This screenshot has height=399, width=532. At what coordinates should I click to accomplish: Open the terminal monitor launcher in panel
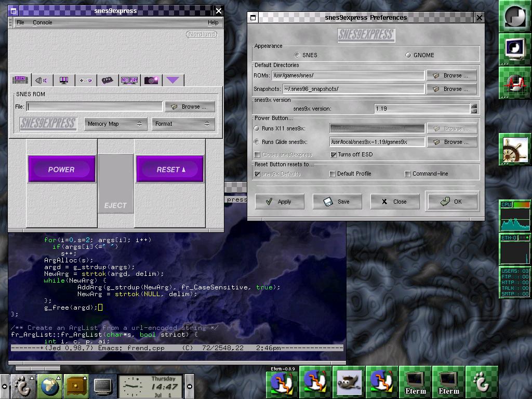click(102, 386)
